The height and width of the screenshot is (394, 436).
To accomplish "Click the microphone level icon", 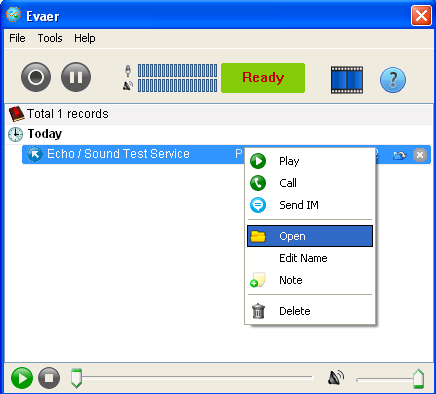I will tap(128, 71).
